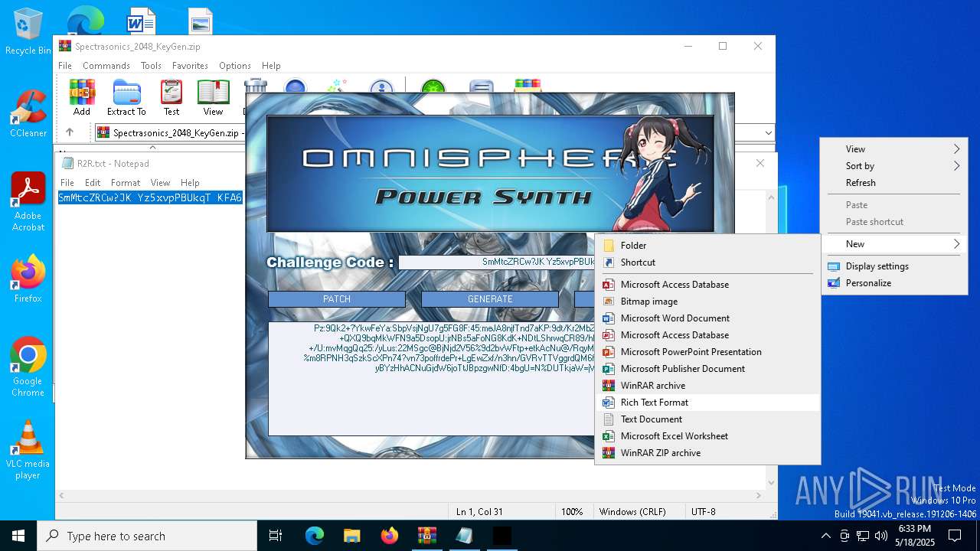
Task: Expand the Sort by context submenu
Action: click(x=893, y=166)
